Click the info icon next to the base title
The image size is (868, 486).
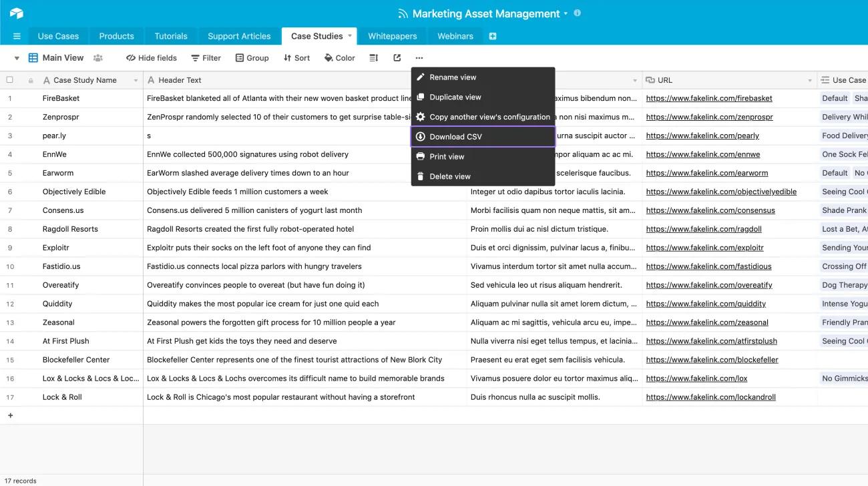577,13
